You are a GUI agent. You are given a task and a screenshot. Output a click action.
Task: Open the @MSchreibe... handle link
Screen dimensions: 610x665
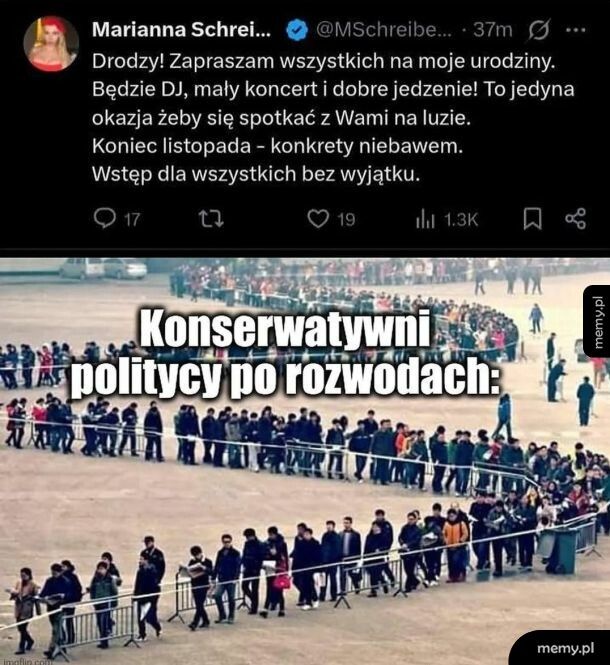click(x=383, y=30)
